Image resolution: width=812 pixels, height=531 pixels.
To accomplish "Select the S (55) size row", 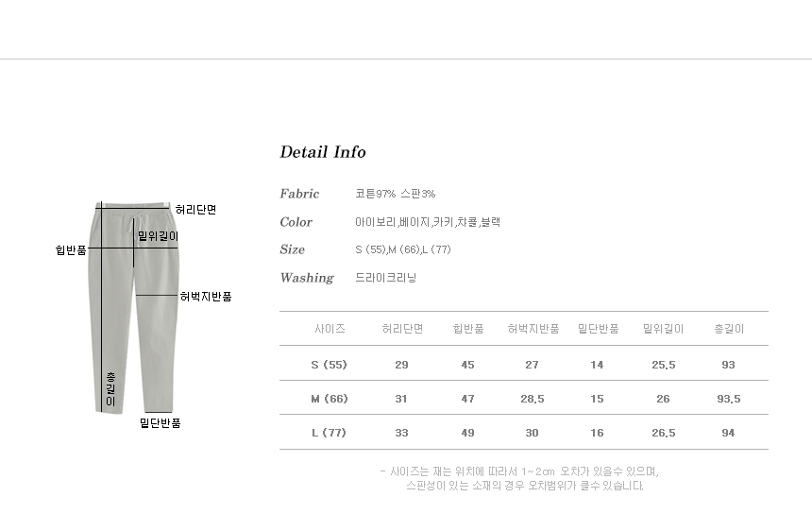I will point(524,364).
